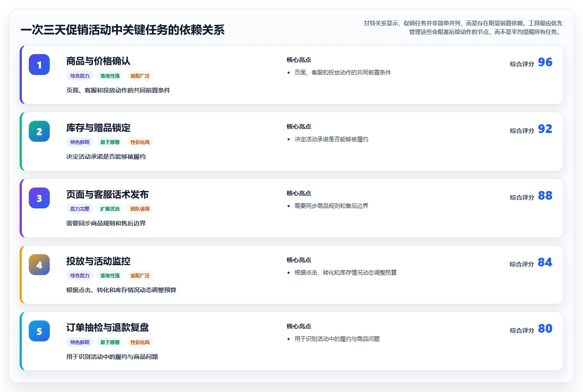583x392 pixels.
Task: Click the number 2 rank badge
Action: (39, 131)
